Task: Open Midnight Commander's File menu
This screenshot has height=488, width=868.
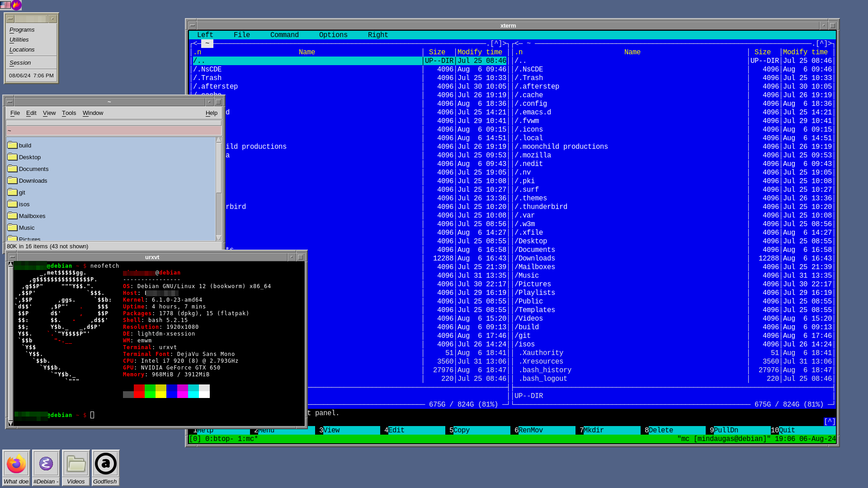Action: (x=242, y=35)
